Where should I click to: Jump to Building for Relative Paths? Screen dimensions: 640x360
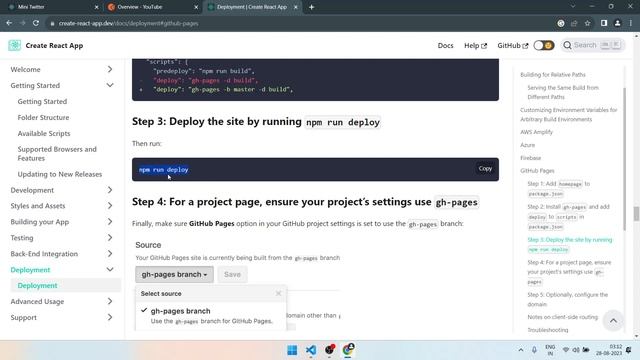553,75
